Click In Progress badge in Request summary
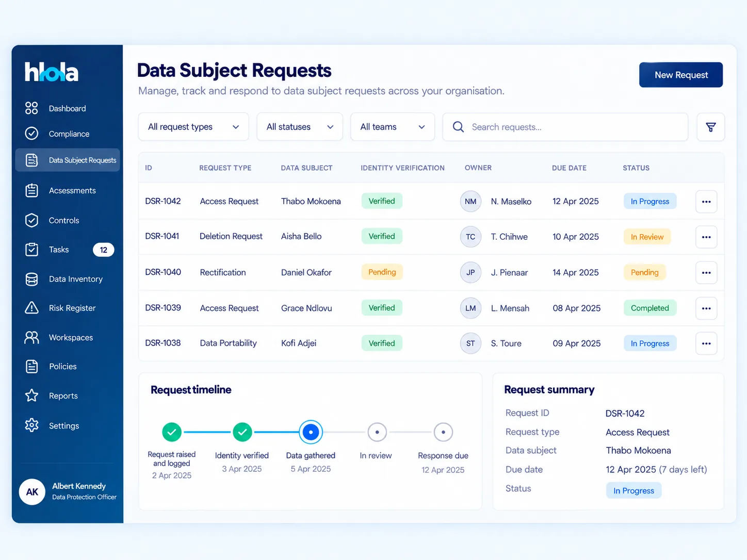 [634, 490]
